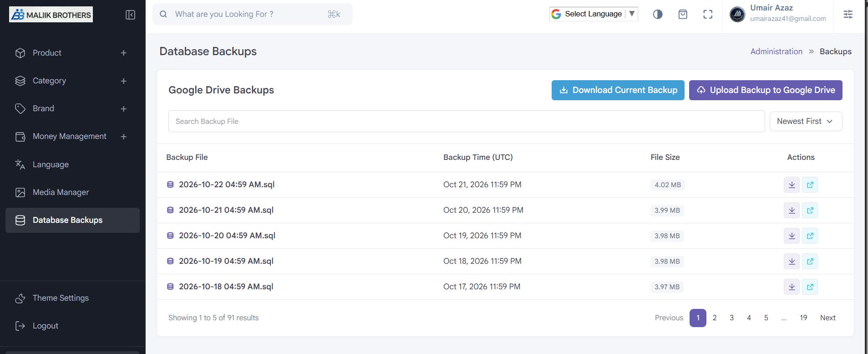Download the 2026-10-18 04:59 AM.sql backup
868x354 pixels.
coord(792,287)
